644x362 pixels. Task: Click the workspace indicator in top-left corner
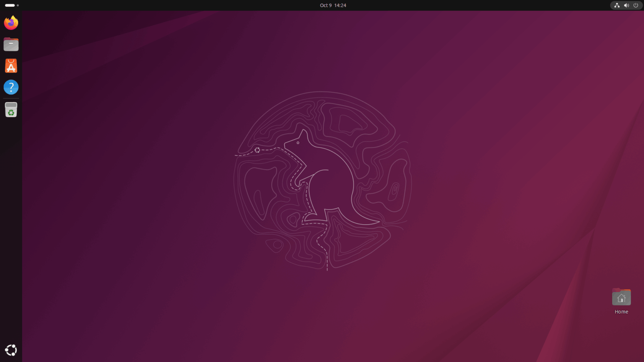(x=10, y=5)
